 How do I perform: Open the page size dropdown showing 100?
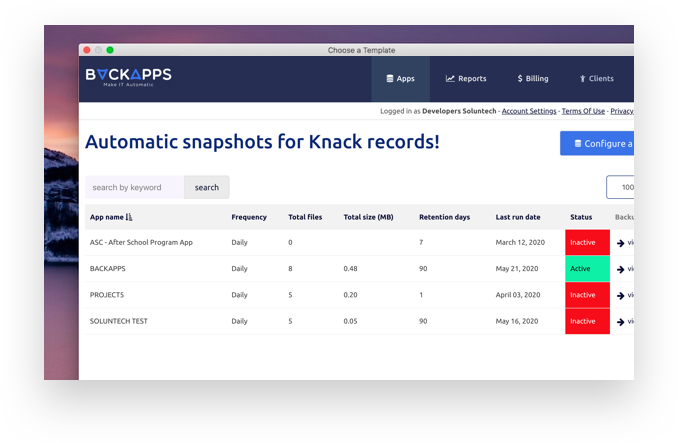pos(620,188)
